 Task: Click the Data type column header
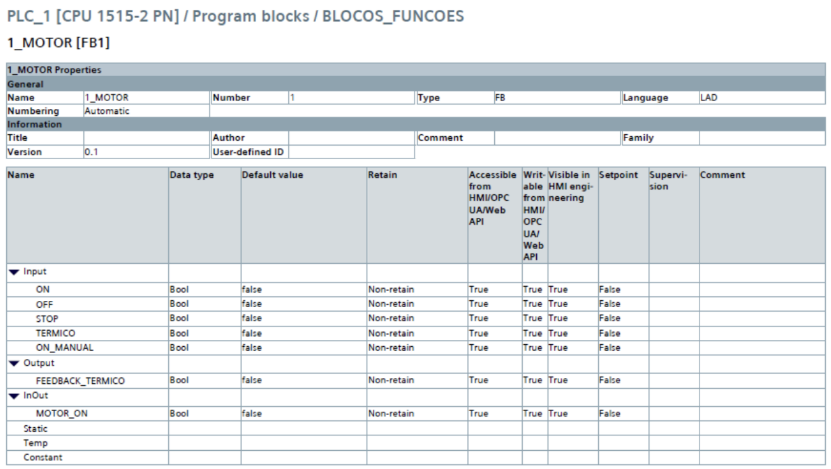pos(191,175)
